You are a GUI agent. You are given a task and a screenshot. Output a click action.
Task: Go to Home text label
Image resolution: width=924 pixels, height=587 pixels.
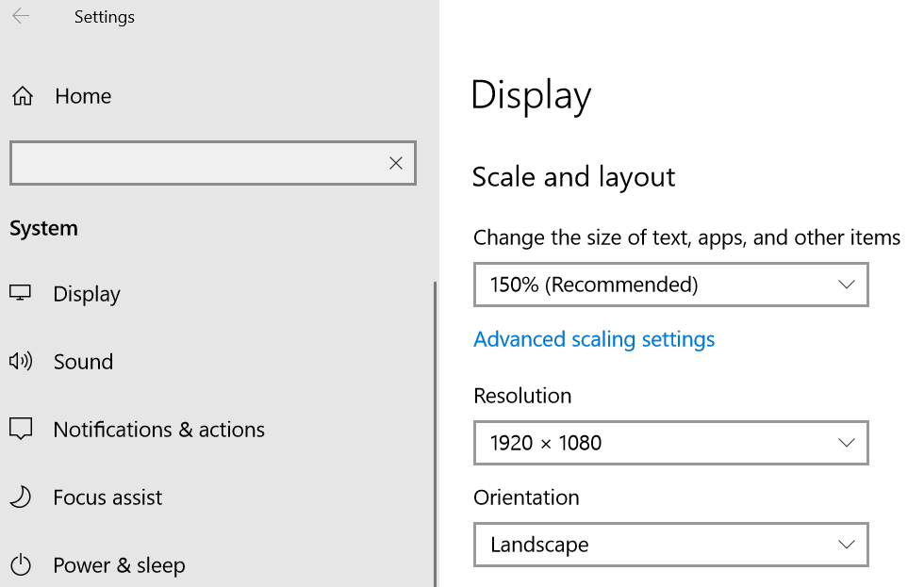(83, 96)
